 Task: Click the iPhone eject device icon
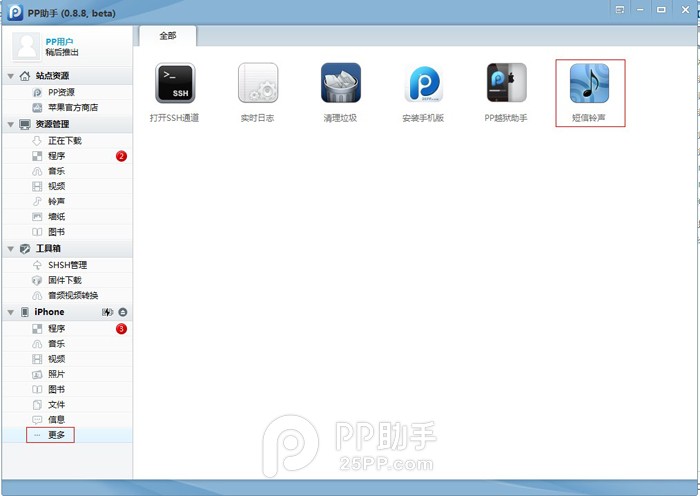tap(123, 312)
